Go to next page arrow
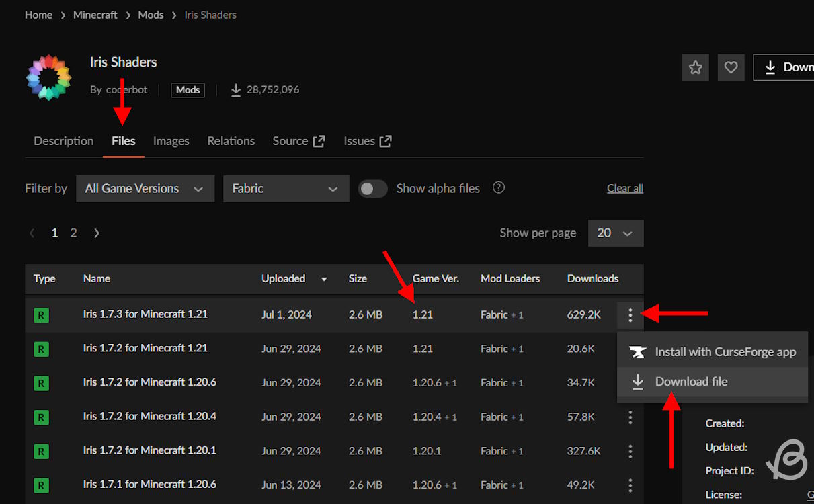 point(97,233)
